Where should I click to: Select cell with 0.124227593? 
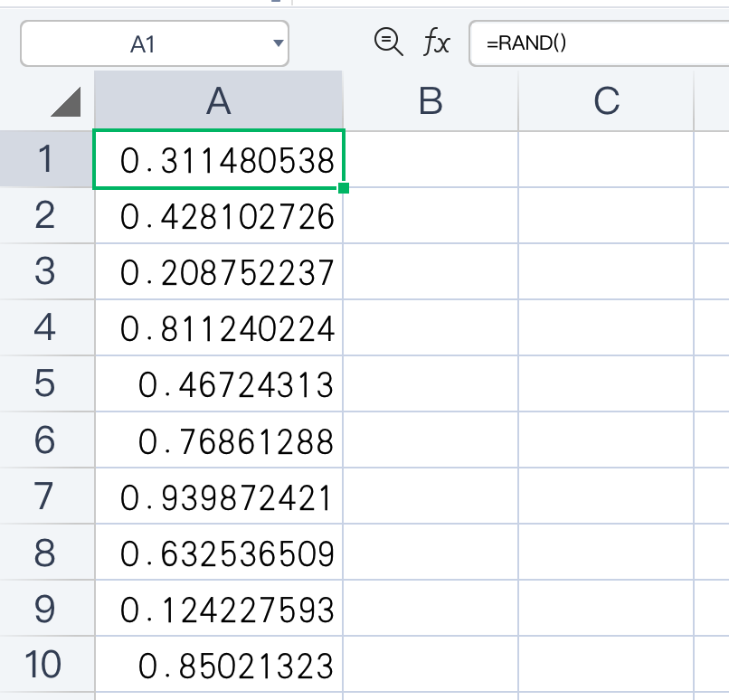(219, 608)
